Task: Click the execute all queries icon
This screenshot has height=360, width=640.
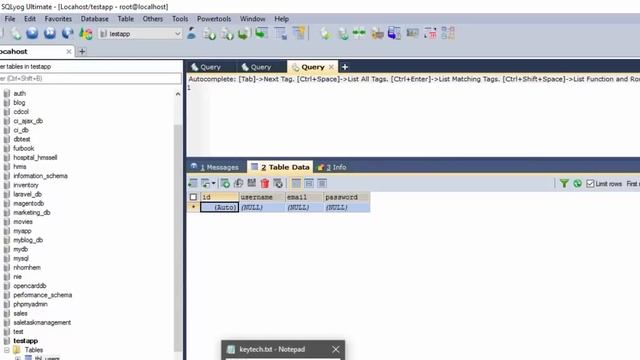Action: (50, 33)
